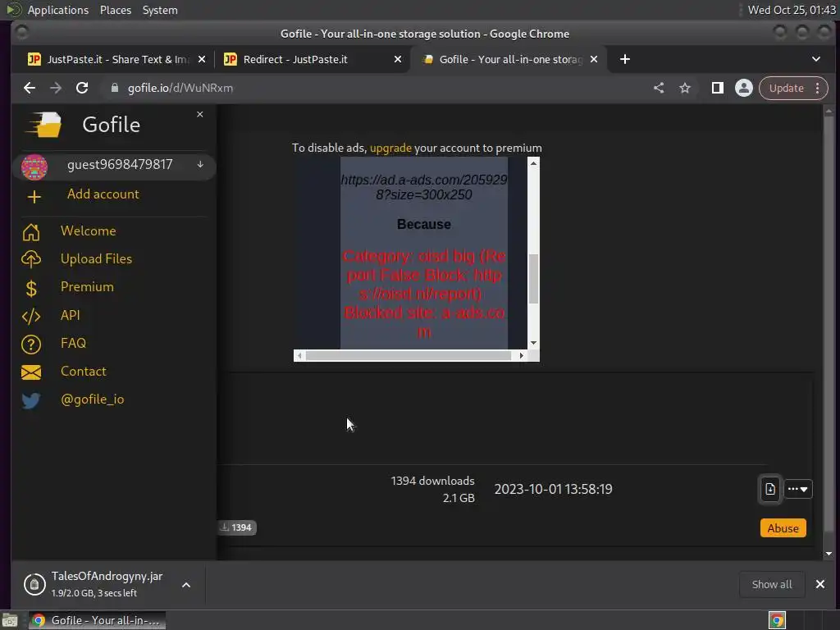Viewport: 840px width, 630px height.
Task: Open the Contact page
Action: click(83, 372)
